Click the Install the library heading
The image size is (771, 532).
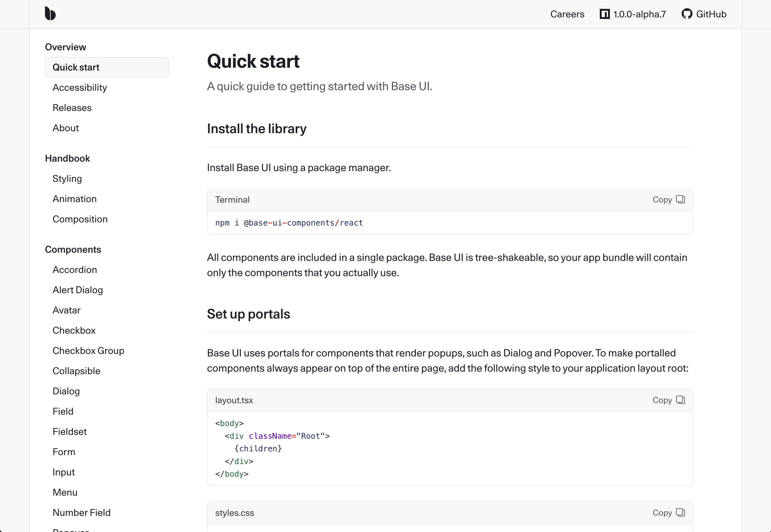click(257, 129)
